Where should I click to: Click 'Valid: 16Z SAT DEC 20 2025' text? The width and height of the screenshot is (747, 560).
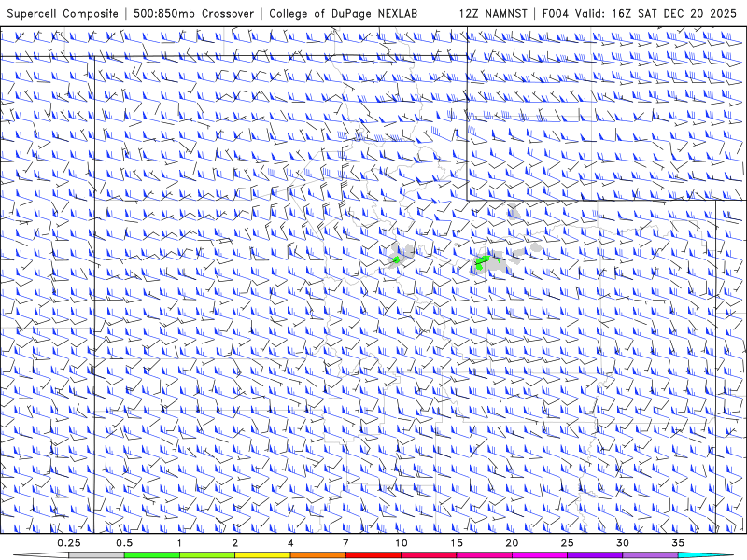[x=655, y=13]
